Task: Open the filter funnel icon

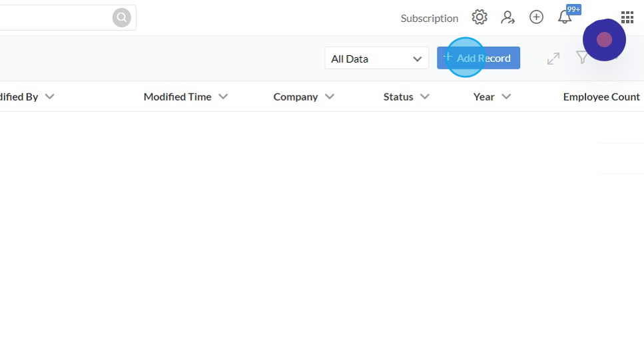Action: click(x=582, y=57)
